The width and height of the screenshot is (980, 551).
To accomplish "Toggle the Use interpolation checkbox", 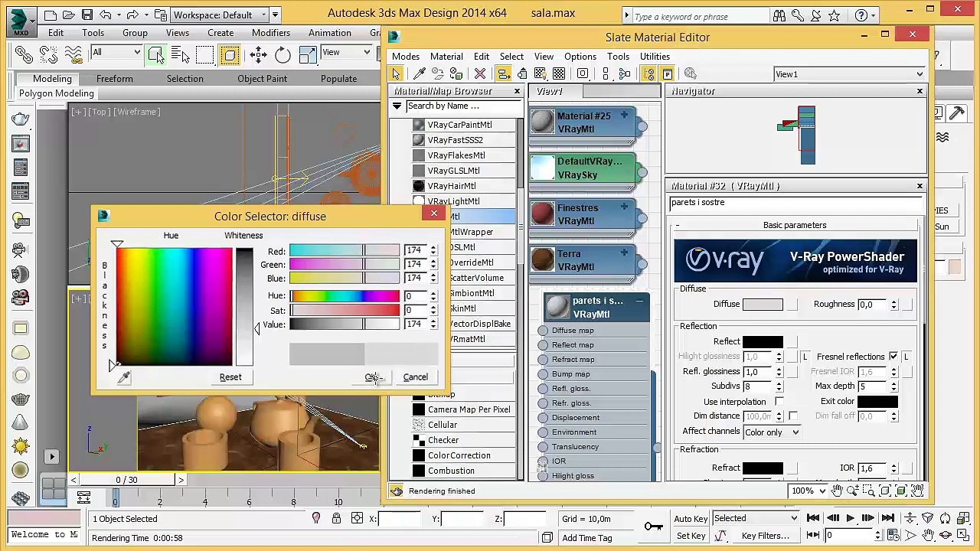I will 779,402.
